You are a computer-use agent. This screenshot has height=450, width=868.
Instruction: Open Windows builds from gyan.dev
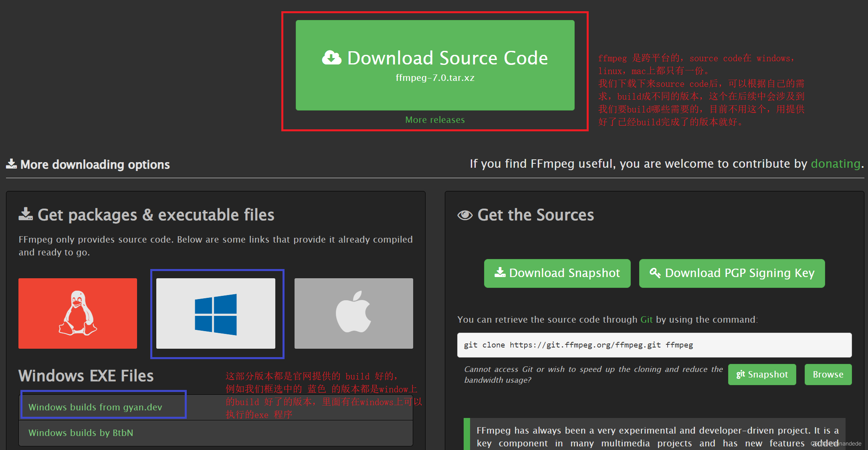coord(95,407)
